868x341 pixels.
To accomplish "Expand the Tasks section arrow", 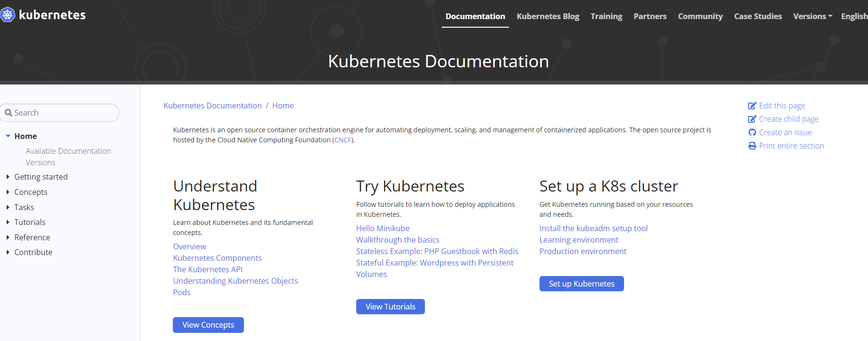I will 8,207.
